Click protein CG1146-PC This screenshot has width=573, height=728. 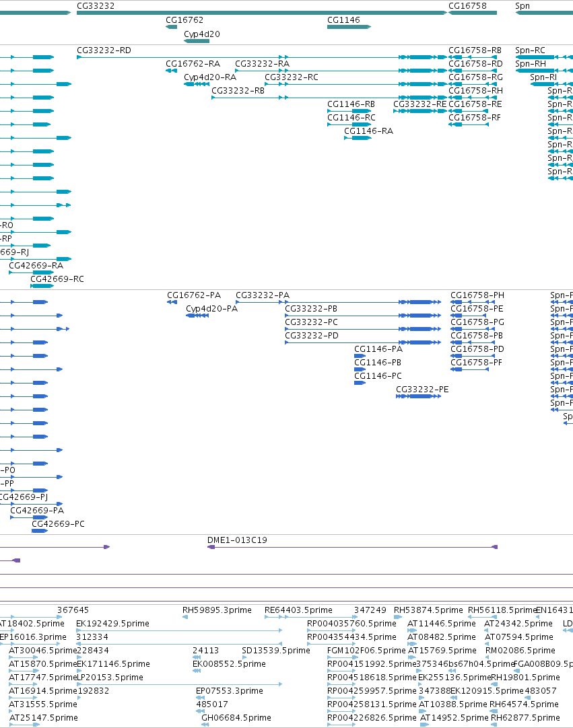(x=360, y=383)
